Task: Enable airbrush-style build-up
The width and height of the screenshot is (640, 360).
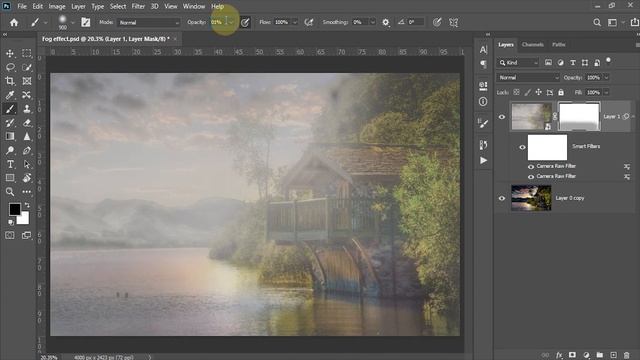Action: pyautogui.click(x=309, y=22)
